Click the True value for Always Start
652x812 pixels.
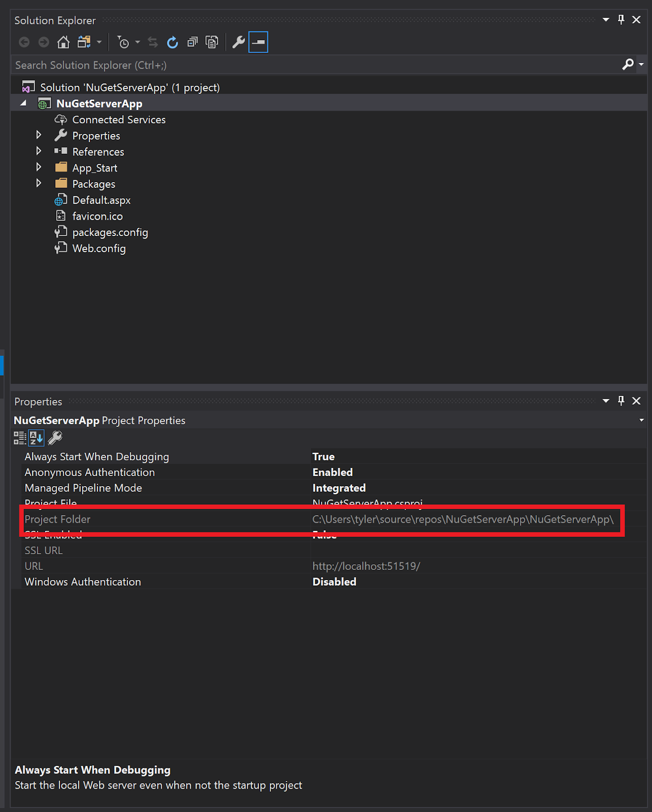pos(324,457)
